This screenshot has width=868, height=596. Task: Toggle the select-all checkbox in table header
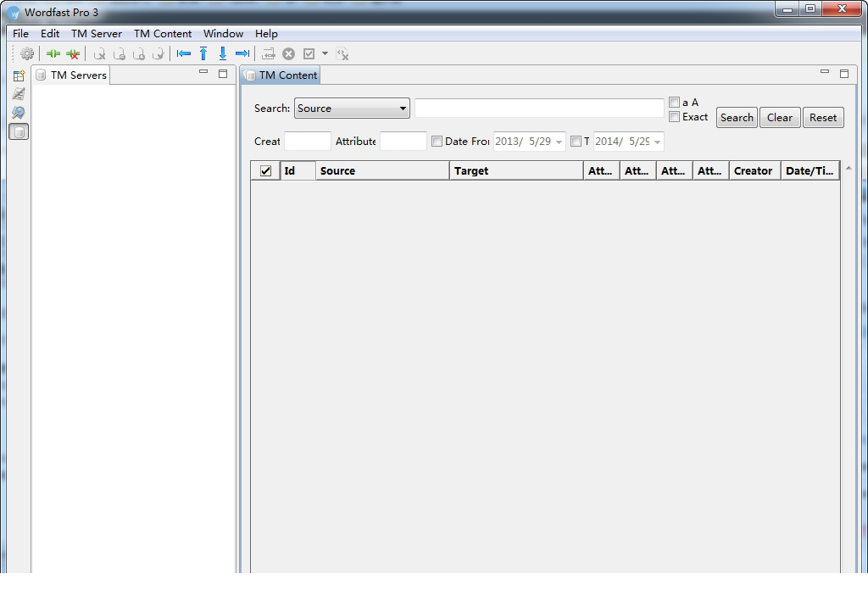pyautogui.click(x=265, y=170)
